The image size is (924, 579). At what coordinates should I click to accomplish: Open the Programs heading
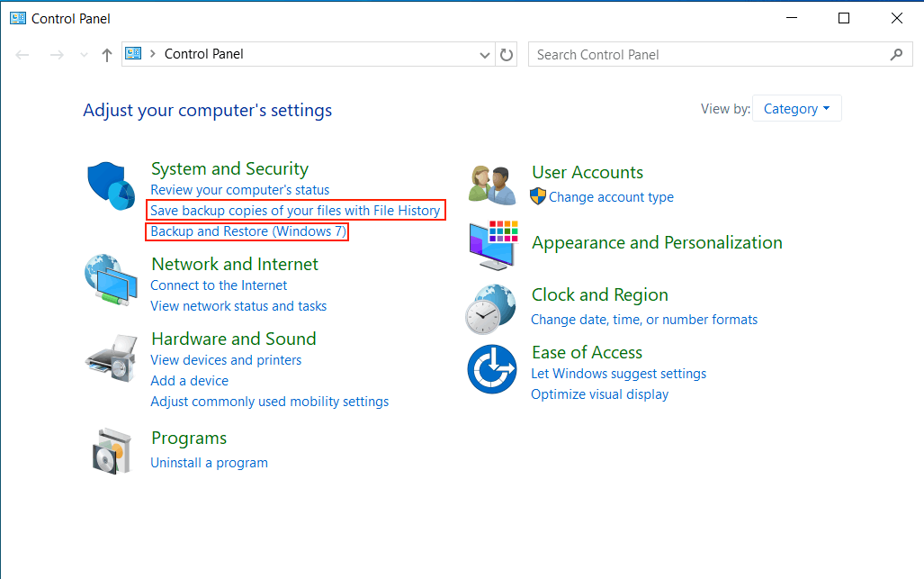pyautogui.click(x=189, y=439)
